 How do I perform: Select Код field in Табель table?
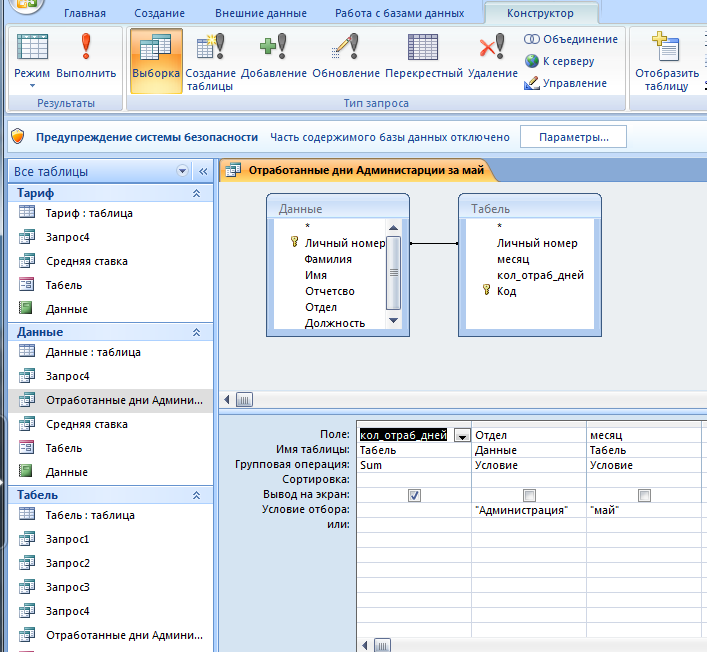506,291
